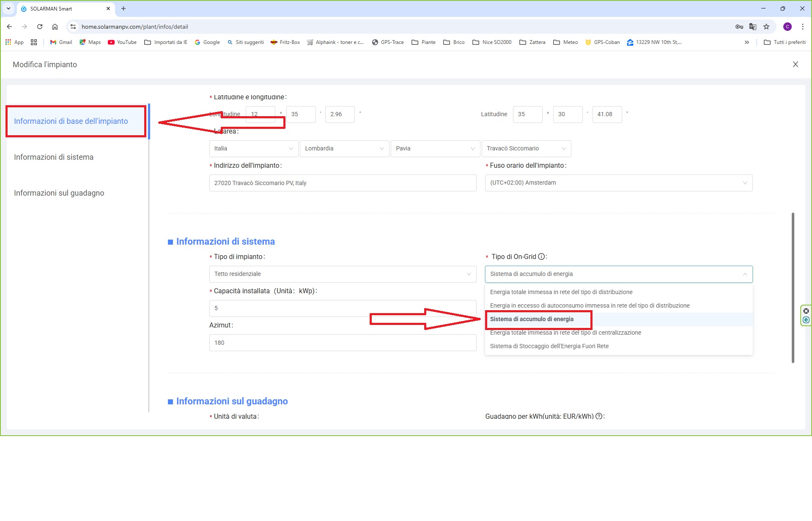Click the Latitudine minutes field showing 30

568,115
